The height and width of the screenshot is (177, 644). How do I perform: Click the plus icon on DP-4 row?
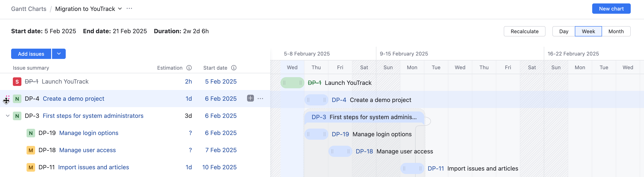pos(250,98)
